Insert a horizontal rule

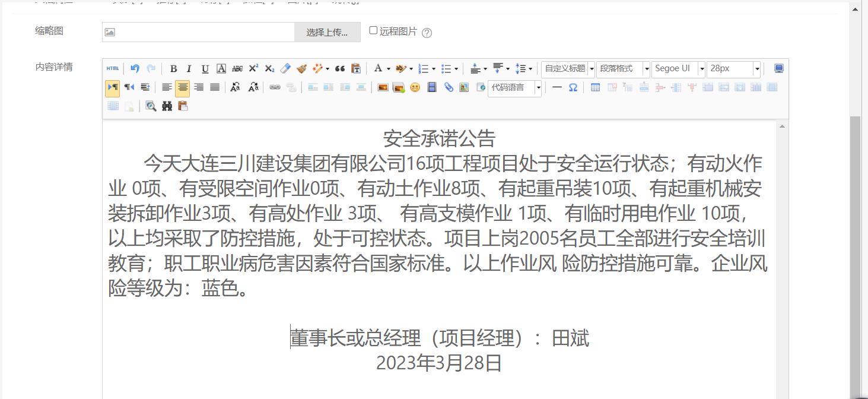click(557, 88)
